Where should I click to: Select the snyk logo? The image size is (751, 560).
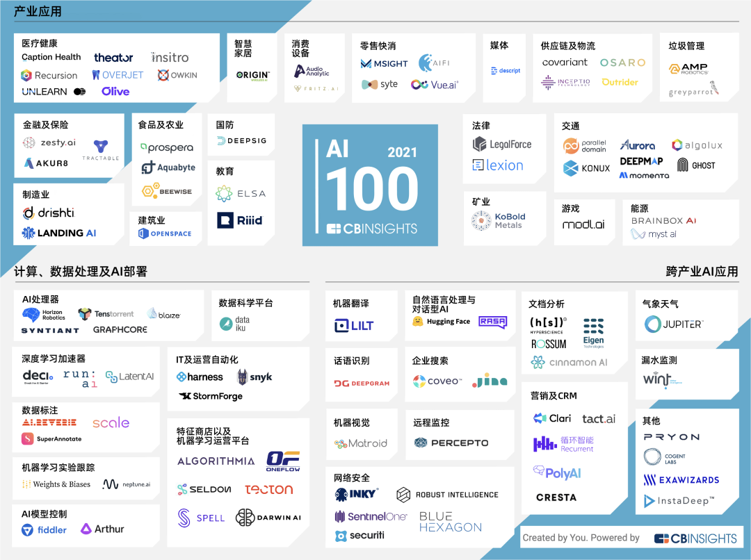[255, 377]
